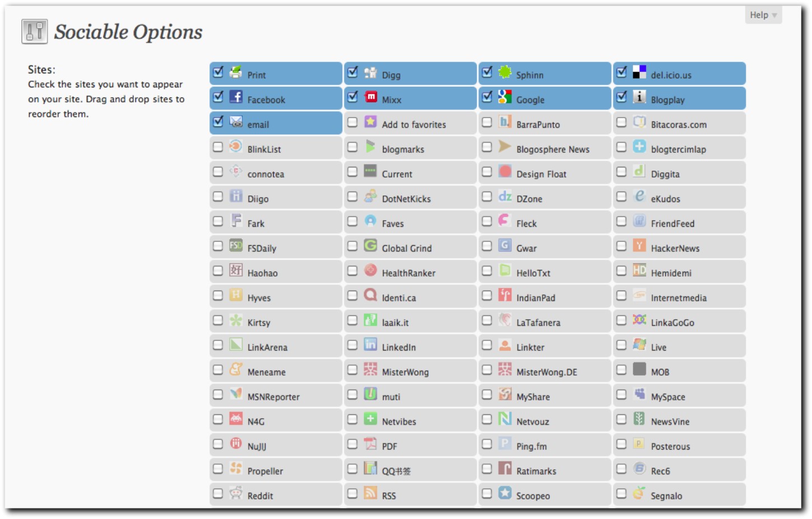Viewport: 812px width, 519px height.
Task: Click the Add to favorites star icon
Action: (371, 121)
